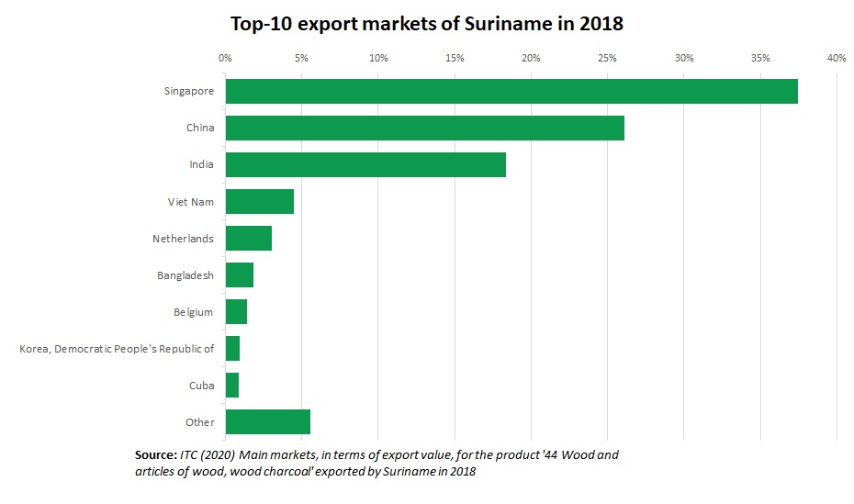The image size is (854, 504).
Task: Click the 'Korea, Democratic People's Republic of' label
Action: [x=117, y=349]
